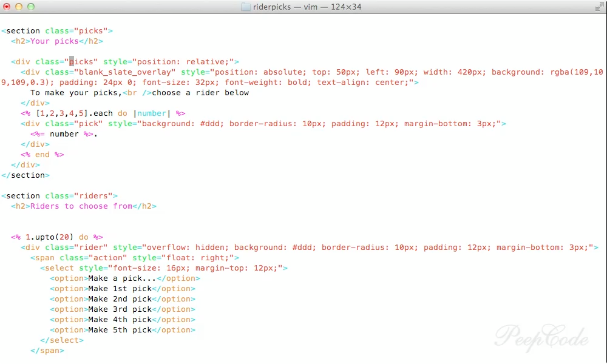Click the vim block cursor on "picks" div class
The width and height of the screenshot is (607, 364).
click(72, 62)
